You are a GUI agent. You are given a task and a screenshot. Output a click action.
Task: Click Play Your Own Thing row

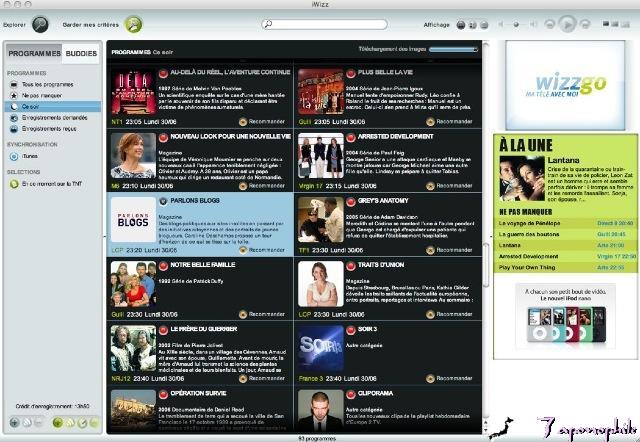(565, 267)
